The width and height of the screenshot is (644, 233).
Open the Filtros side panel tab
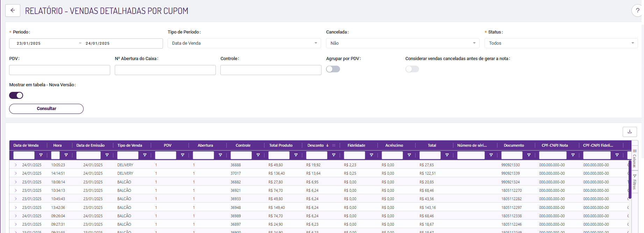[x=635, y=182]
